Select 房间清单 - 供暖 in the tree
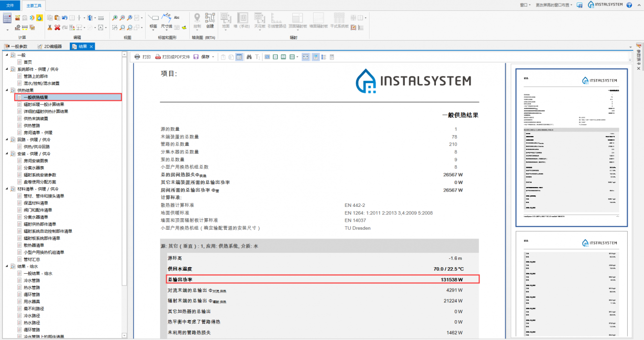Viewport: 644px width, 340px height. coord(38,133)
